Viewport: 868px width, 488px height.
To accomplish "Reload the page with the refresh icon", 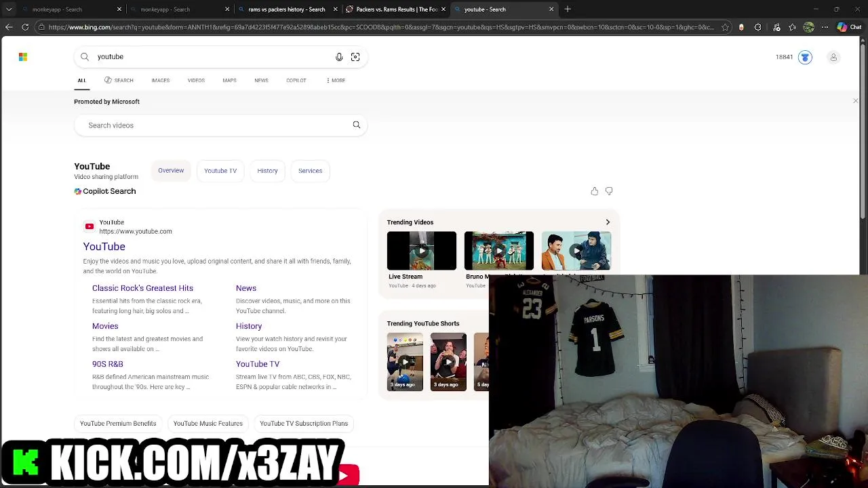I will [25, 27].
